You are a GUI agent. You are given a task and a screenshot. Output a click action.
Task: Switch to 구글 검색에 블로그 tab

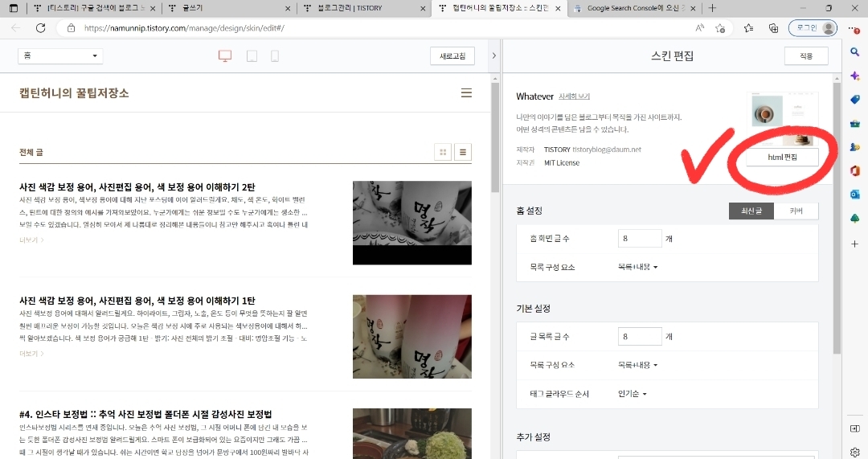94,8
